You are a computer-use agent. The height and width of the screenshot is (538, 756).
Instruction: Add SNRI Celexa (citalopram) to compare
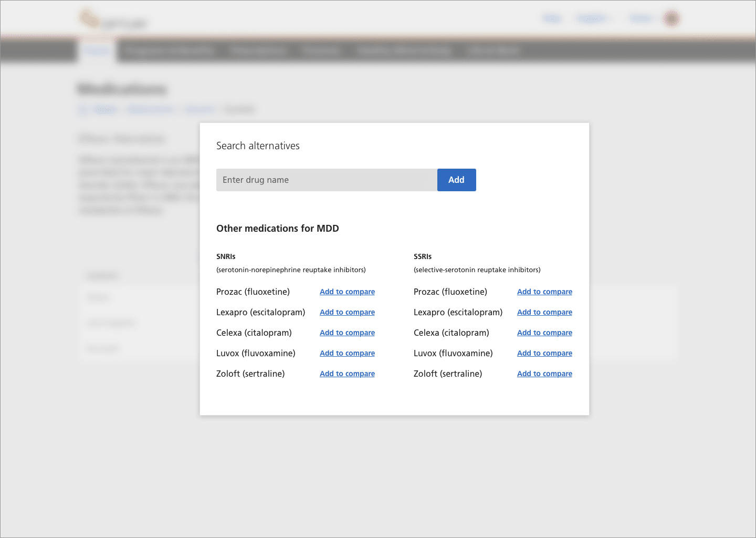point(347,333)
